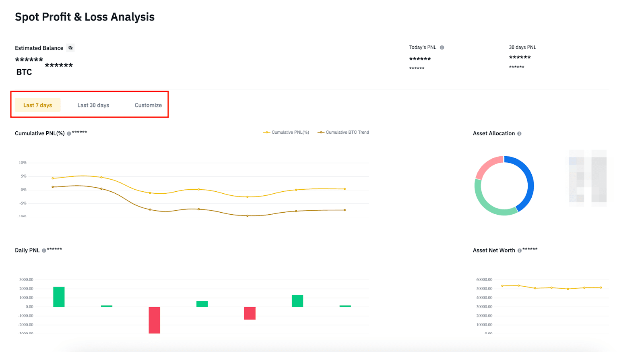Click the Asset Net Worth info icon
Image resolution: width=644 pixels, height=352 pixels.
519,251
